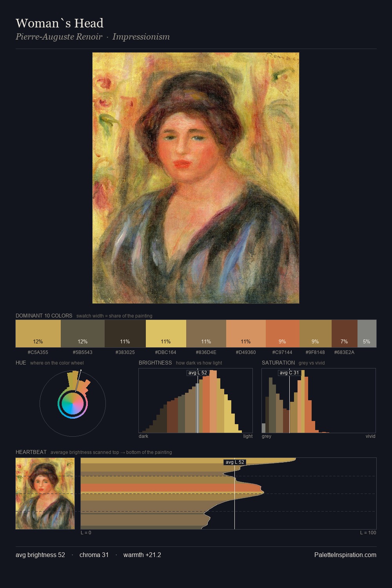Pick the #C97144 terracotta swatch
Image resolution: width=392 pixels, height=588 pixels.
click(282, 334)
